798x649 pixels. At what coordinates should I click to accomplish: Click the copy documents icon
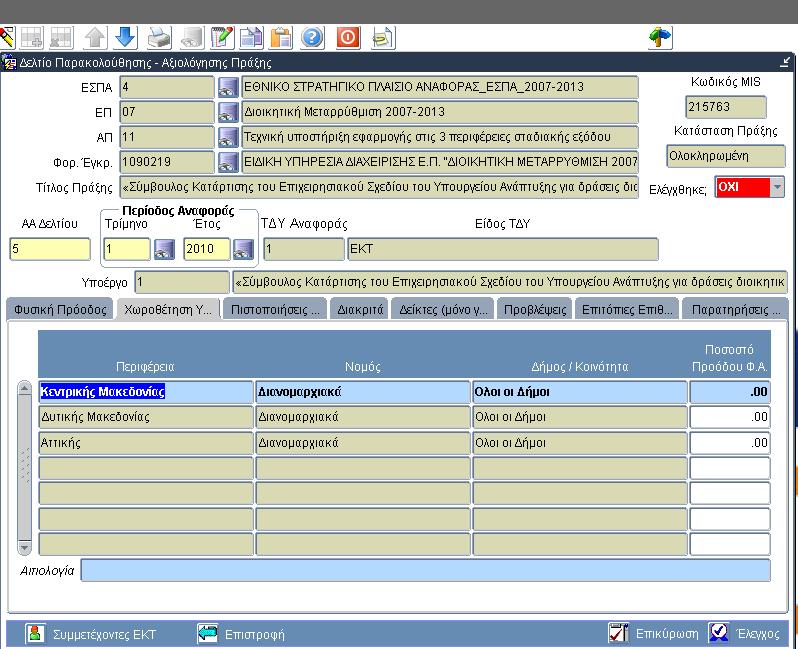tap(251, 38)
